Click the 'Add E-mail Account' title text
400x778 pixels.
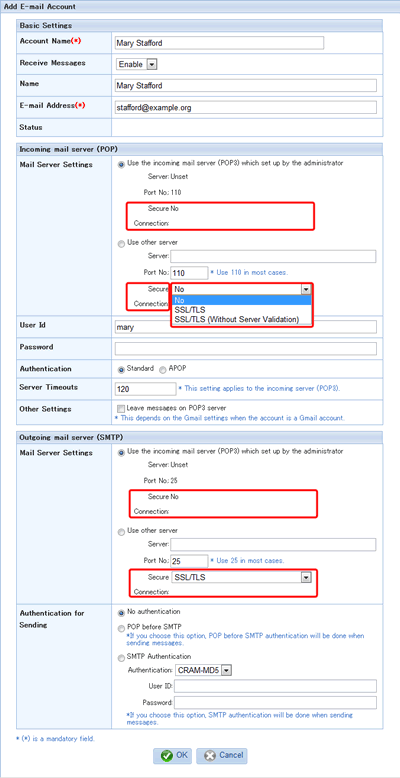(40, 7)
